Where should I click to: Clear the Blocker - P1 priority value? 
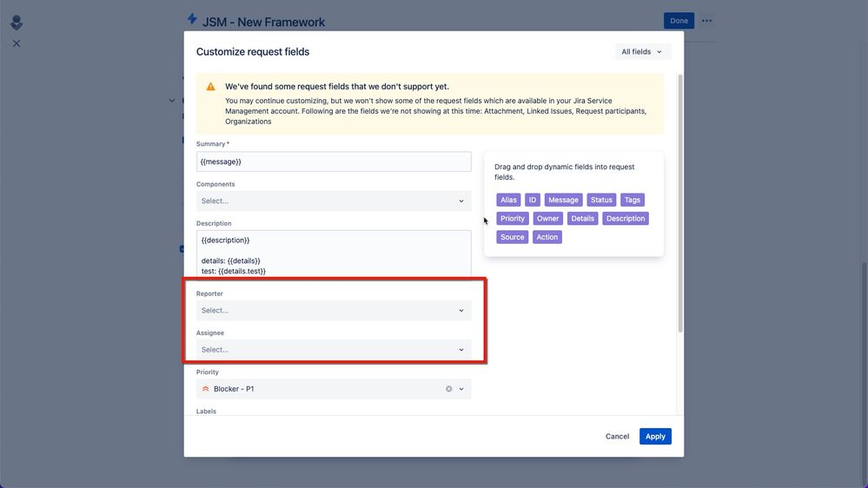[449, 389]
